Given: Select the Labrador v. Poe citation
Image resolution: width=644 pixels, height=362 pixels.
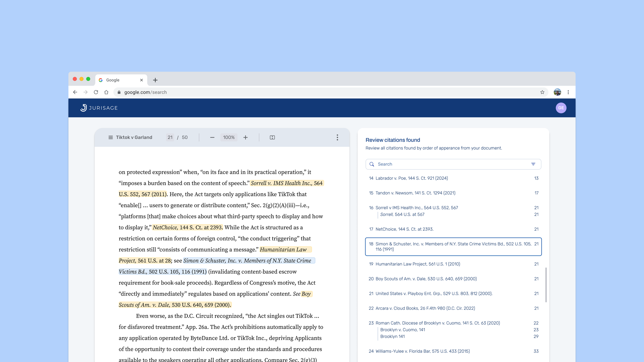Looking at the screenshot, I should click(412, 178).
